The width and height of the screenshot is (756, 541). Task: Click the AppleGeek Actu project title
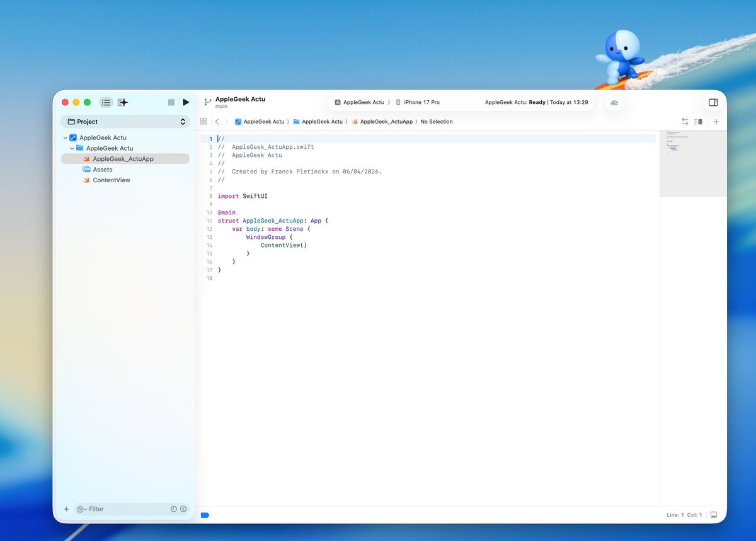click(240, 99)
